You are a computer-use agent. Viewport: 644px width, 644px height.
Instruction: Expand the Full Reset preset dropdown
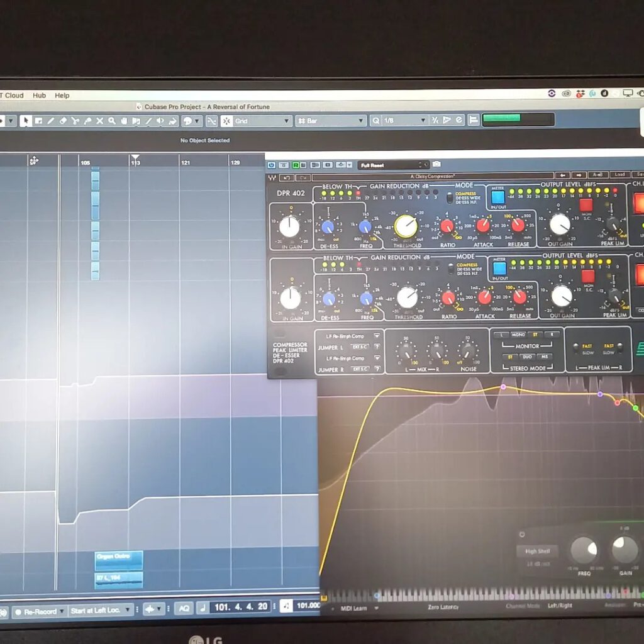point(394,165)
